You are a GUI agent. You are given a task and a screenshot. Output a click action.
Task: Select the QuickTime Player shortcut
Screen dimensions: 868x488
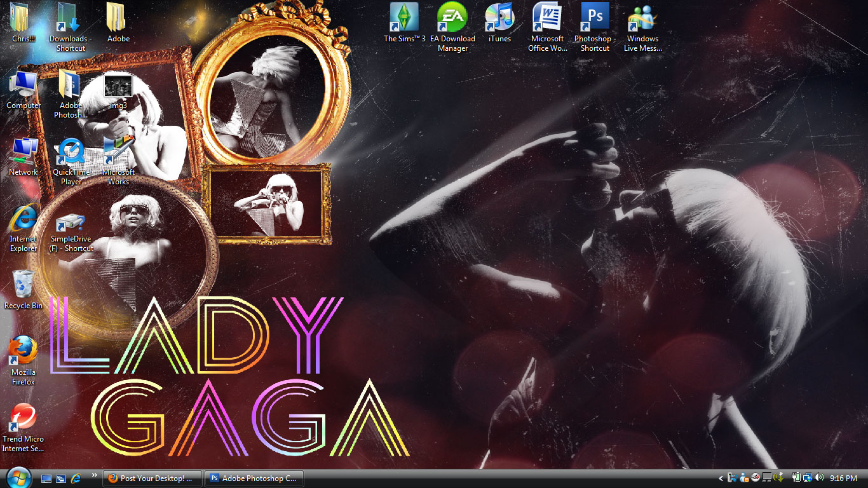[71, 152]
